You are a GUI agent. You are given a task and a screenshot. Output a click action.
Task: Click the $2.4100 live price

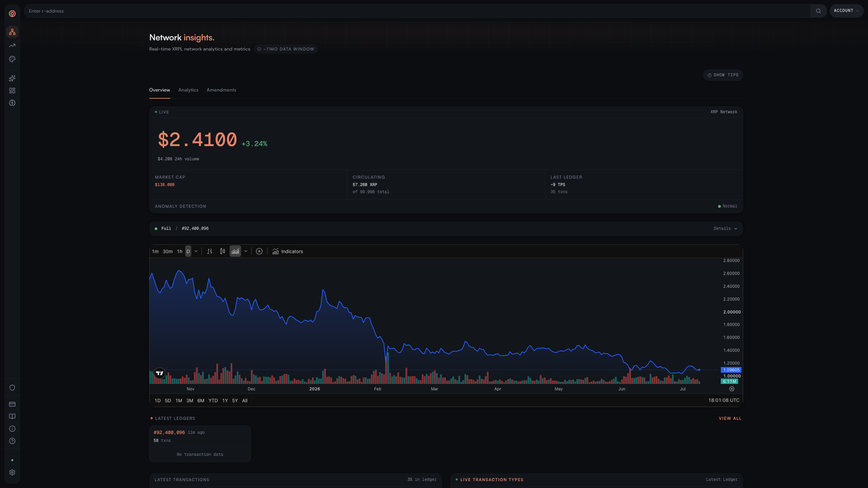click(x=197, y=140)
